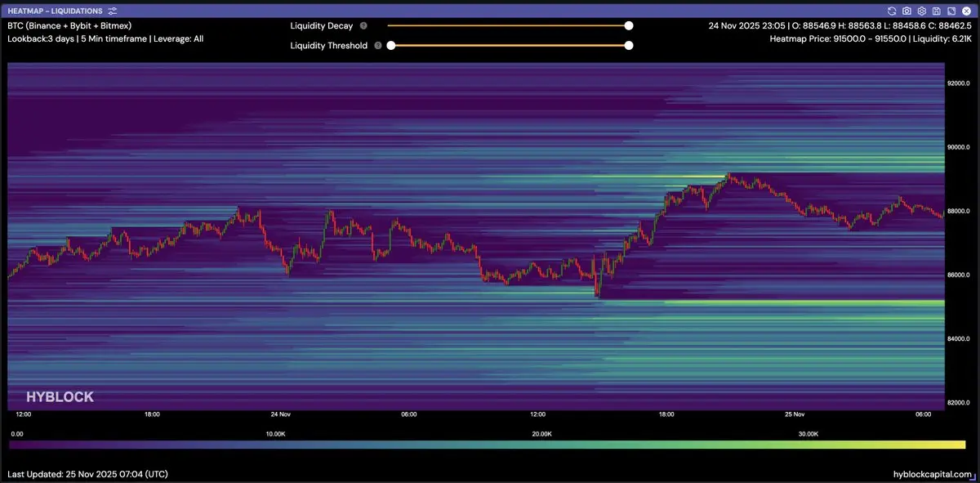Viewport: 980px width, 483px height.
Task: Click the HEATMAP - LIQUIDATIONS title
Action: tap(55, 11)
